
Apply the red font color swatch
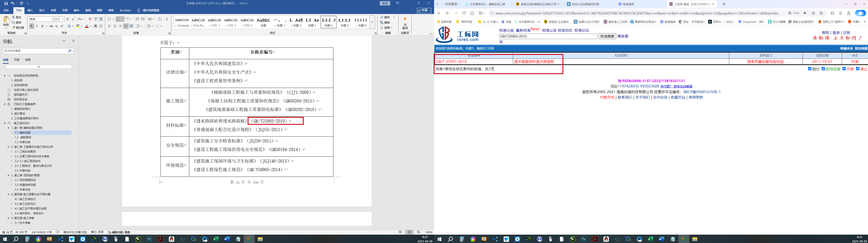pos(87,26)
